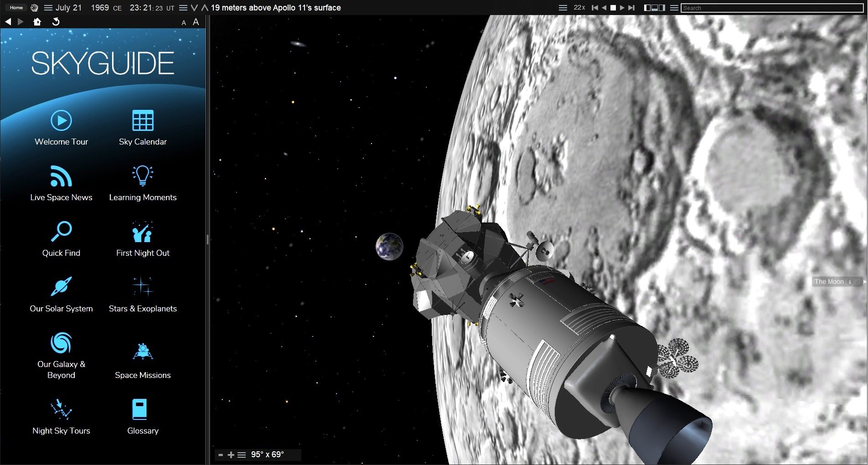868x465 pixels.
Task: Enable larger SkyGuide text with the big A
Action: pos(195,21)
